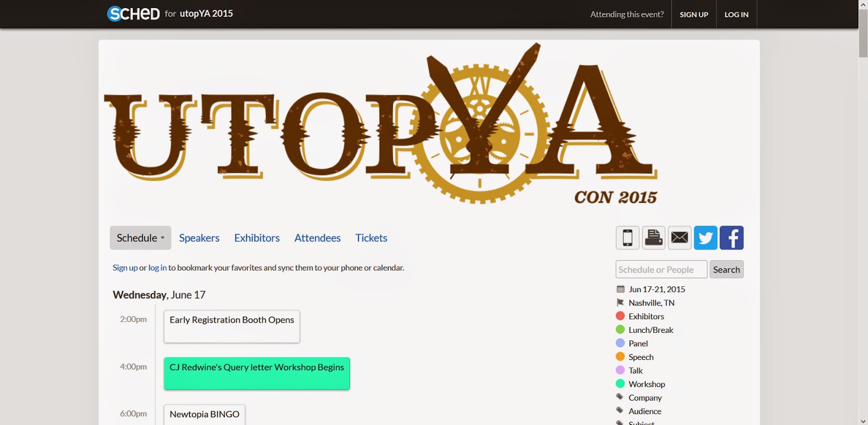Open the Schedule dropdown menu
This screenshot has height=425, width=868.
(141, 238)
